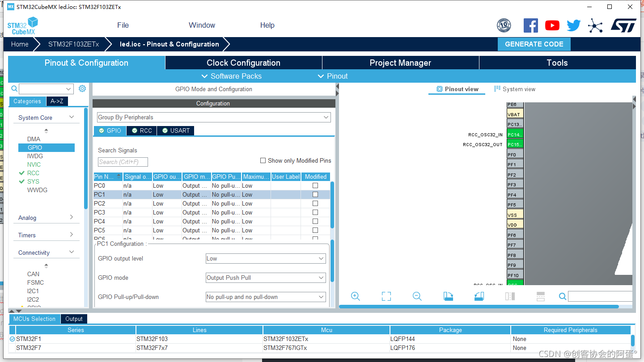The width and height of the screenshot is (644, 362).
Task: Open the Group By Peripherals dropdown
Action: click(x=214, y=117)
